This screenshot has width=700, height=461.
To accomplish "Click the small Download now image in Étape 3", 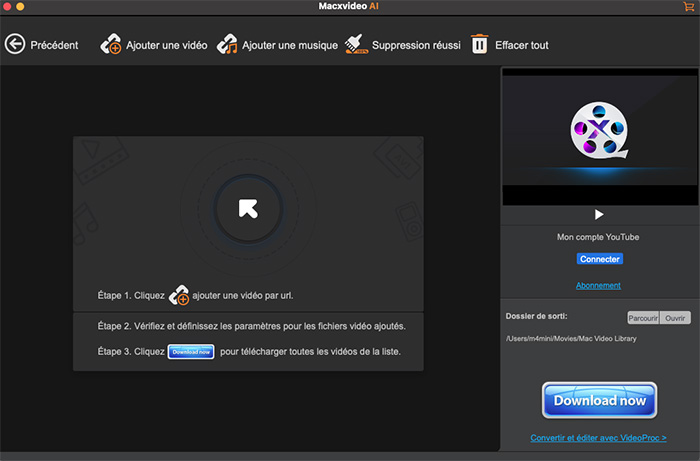I will (x=191, y=352).
